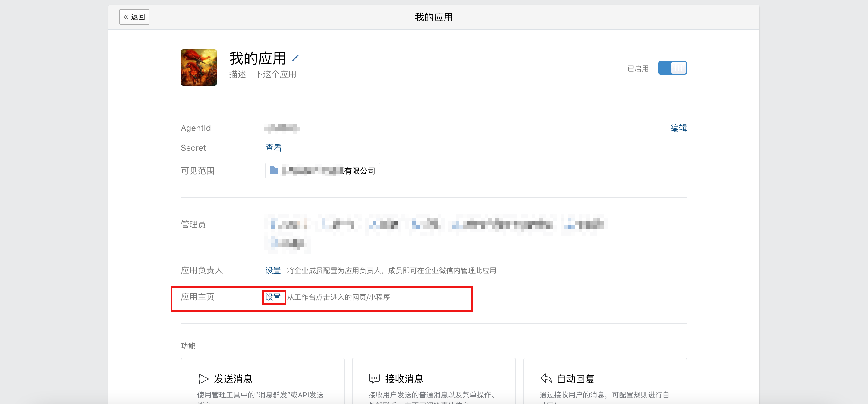Open the 自动回复 feature card title
Viewport: 868px width, 404px height.
pyautogui.click(x=576, y=379)
